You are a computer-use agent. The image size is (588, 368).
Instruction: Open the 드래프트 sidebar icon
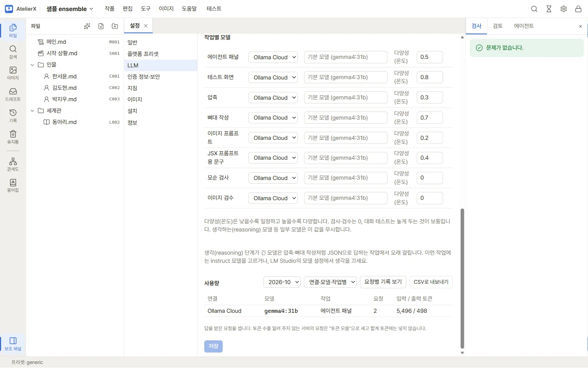(x=13, y=95)
